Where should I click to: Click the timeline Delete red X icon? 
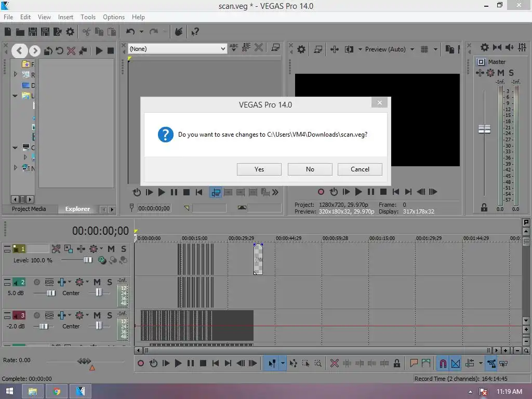(334, 363)
